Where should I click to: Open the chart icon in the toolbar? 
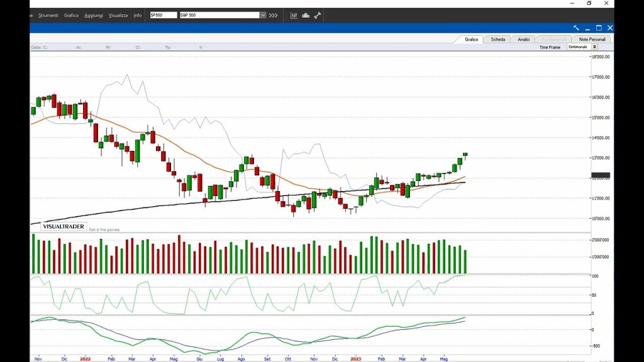(294, 15)
